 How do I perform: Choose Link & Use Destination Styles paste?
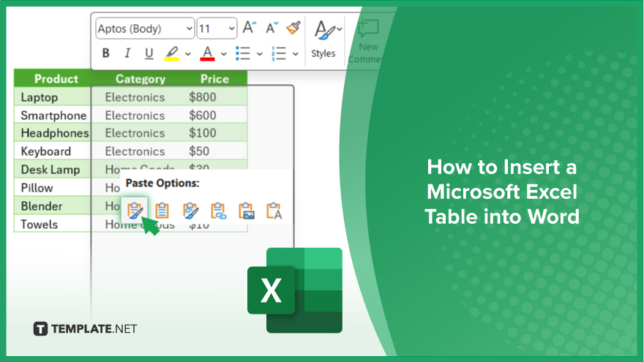coord(218,211)
